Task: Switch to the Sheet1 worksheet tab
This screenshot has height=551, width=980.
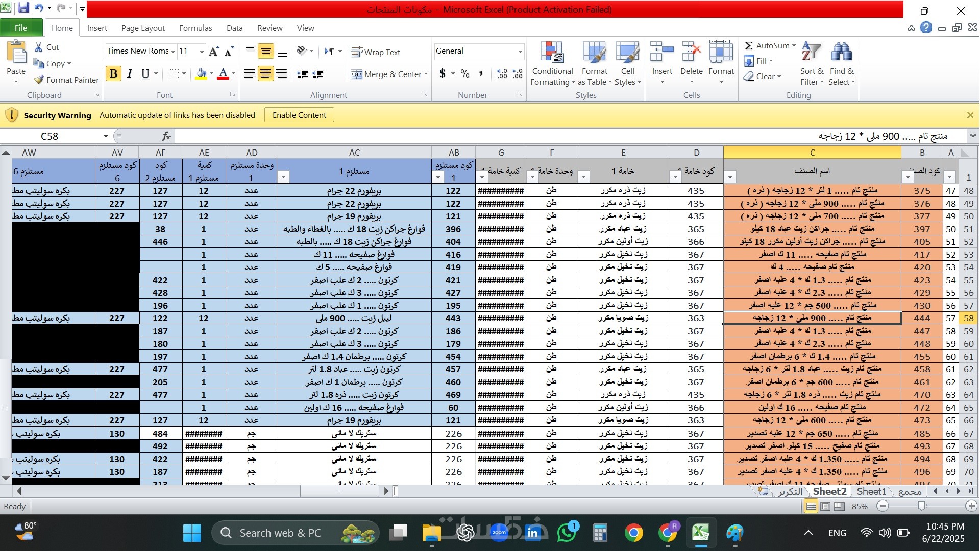Action: click(x=871, y=491)
